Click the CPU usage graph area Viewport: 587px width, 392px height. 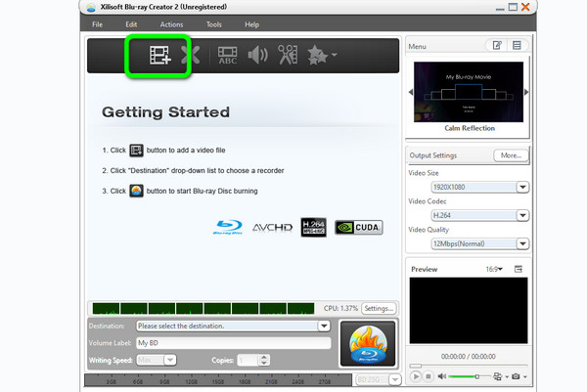click(203, 309)
